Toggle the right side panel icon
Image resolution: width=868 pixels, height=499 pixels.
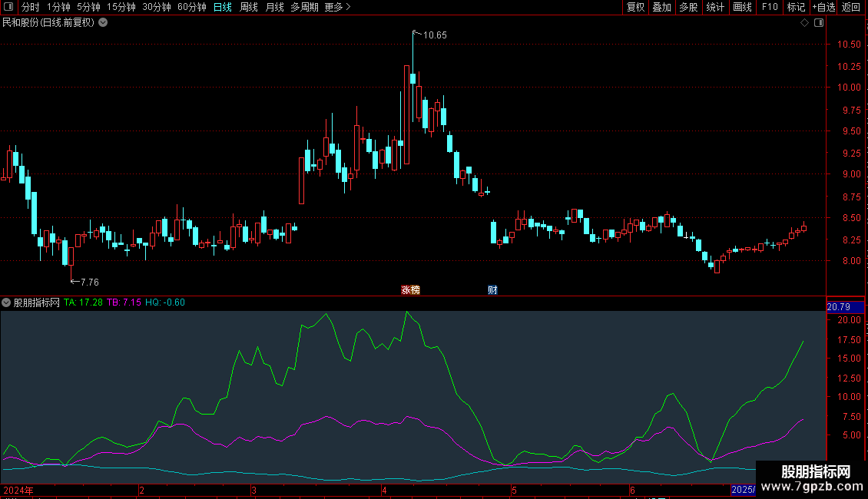819,23
